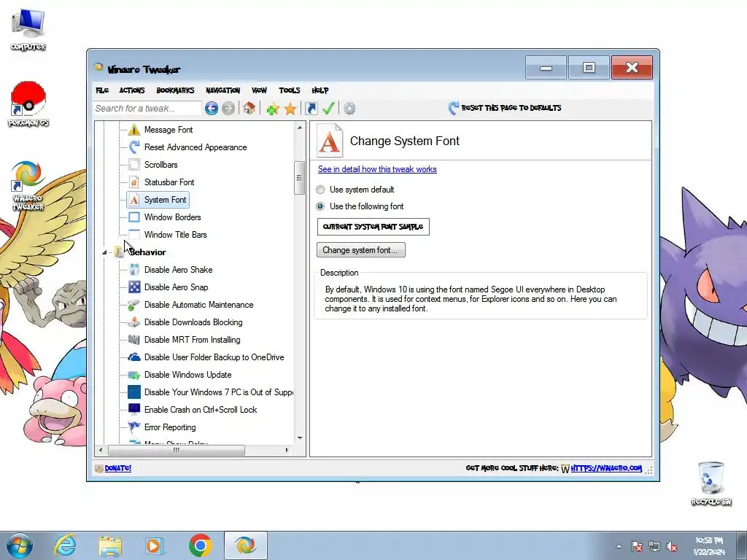Image resolution: width=747 pixels, height=560 pixels.
Task: Open Windows Media Player from taskbar
Action: (155, 545)
